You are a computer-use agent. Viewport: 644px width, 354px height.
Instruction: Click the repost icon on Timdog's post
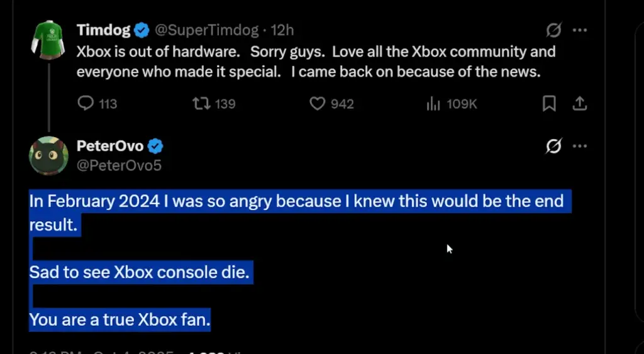(x=201, y=103)
